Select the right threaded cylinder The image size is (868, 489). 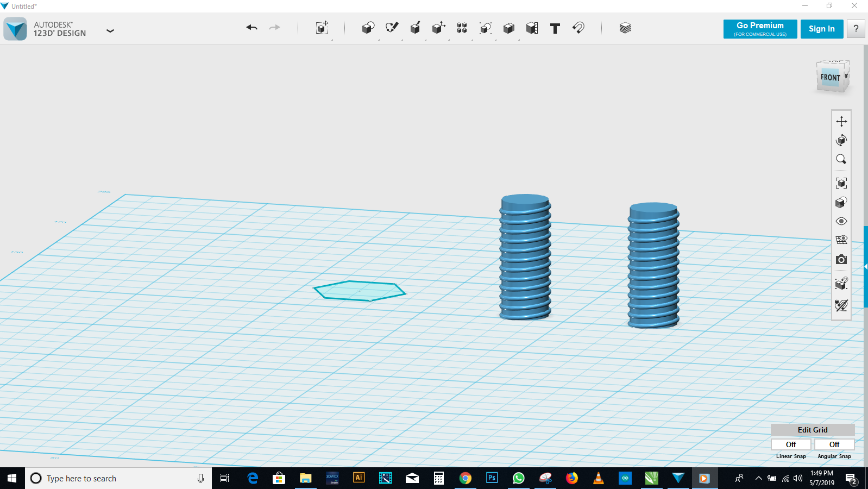(653, 265)
